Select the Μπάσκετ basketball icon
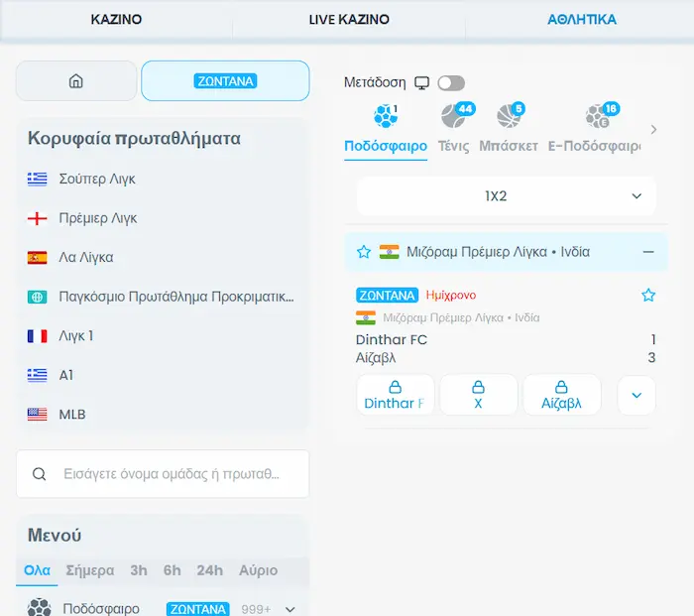The image size is (694, 616). tap(509, 118)
